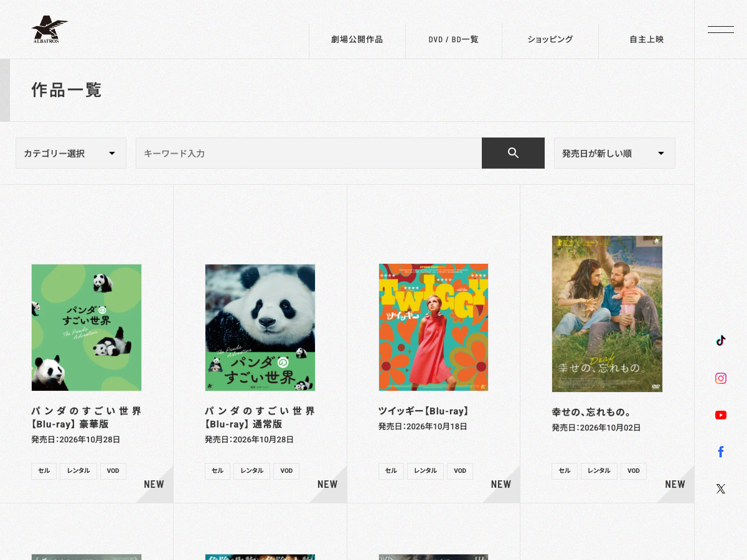Image resolution: width=747 pixels, height=560 pixels.
Task: Click セル tag on 通常版 card
Action: point(218,471)
